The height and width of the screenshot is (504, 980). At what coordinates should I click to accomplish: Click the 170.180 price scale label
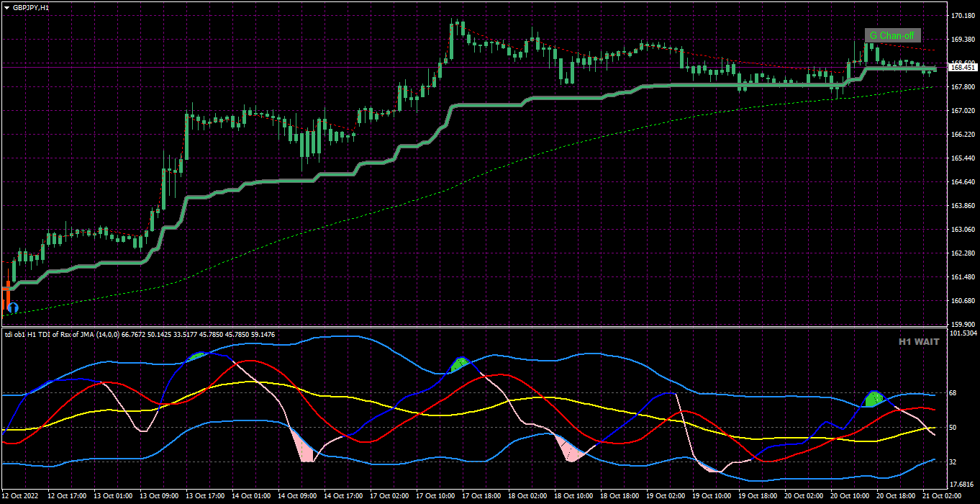[963, 15]
